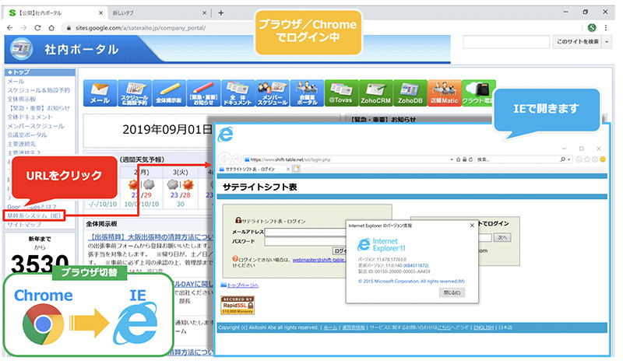Focus the パスワード input field
623x364 pixels.
[304, 242]
